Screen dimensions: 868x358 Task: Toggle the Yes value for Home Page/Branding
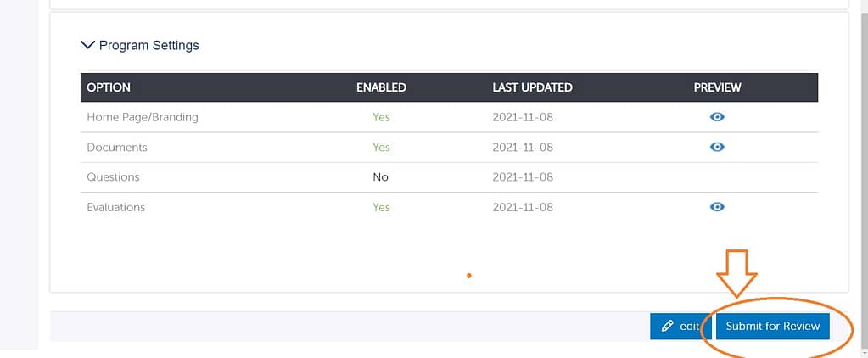[381, 117]
